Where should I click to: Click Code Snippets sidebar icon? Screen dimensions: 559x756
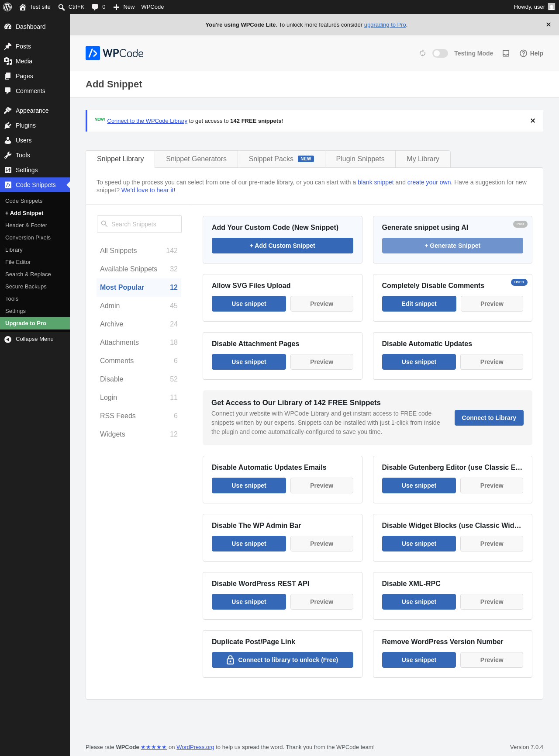click(x=8, y=185)
